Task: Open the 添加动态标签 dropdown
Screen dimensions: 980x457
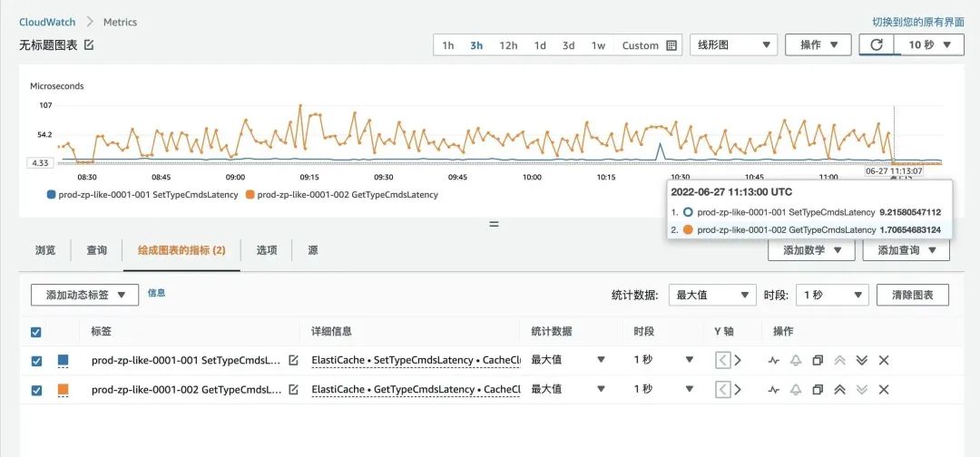Action: coord(84,295)
